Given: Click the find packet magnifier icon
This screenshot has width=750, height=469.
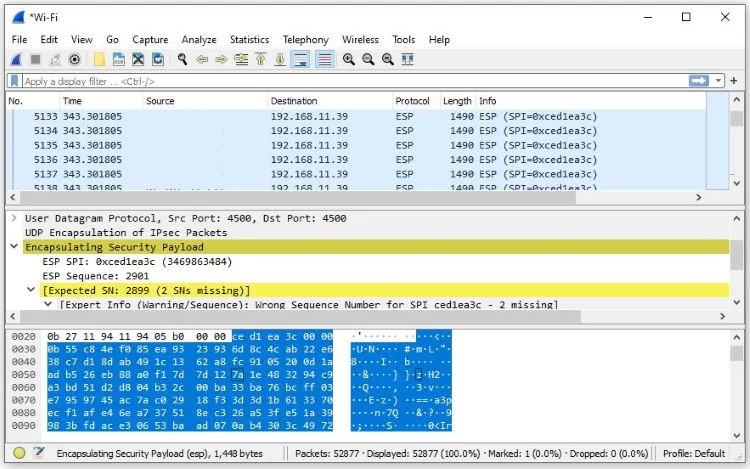Looking at the screenshot, I should (183, 59).
